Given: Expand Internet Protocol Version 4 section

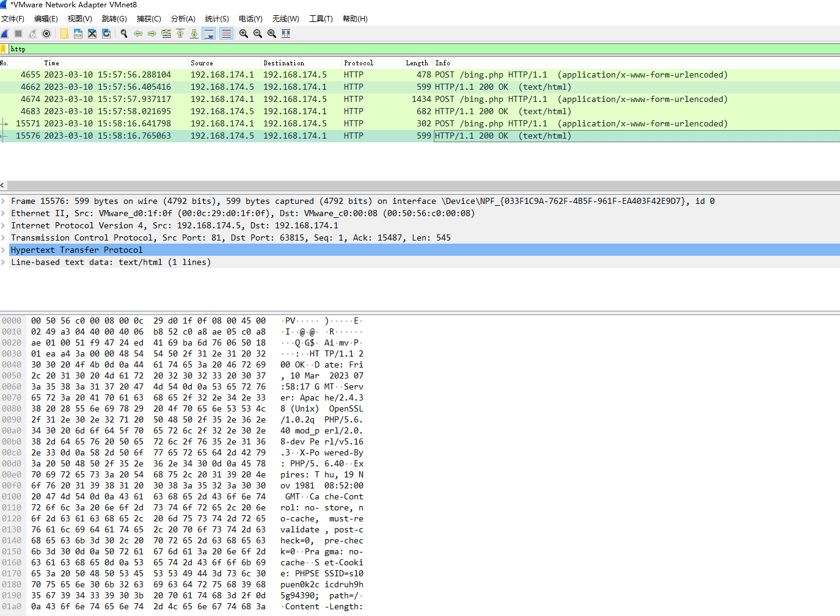Looking at the screenshot, I should (4, 225).
